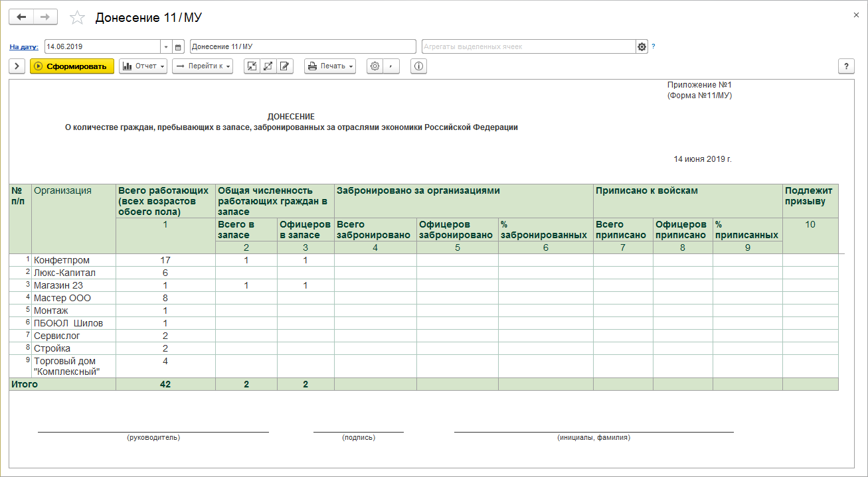Click the collapse all groups icon
The height and width of the screenshot is (477, 868).
(252, 66)
